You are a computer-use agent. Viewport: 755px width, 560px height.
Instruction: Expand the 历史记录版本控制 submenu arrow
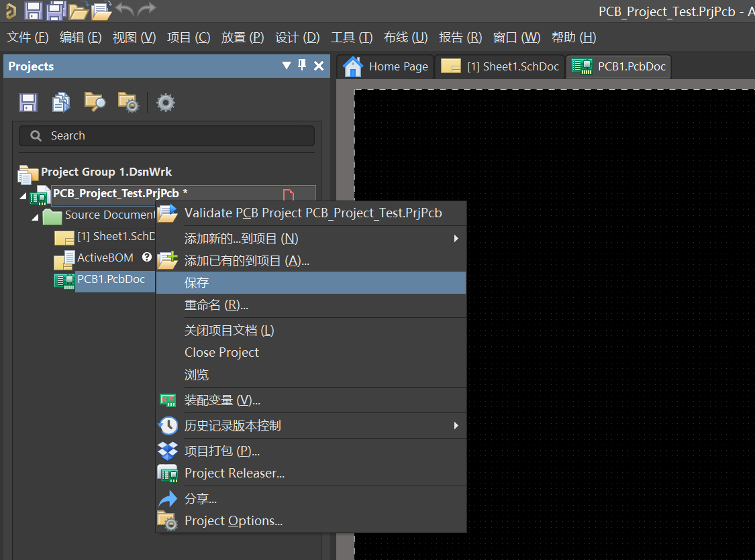point(456,425)
